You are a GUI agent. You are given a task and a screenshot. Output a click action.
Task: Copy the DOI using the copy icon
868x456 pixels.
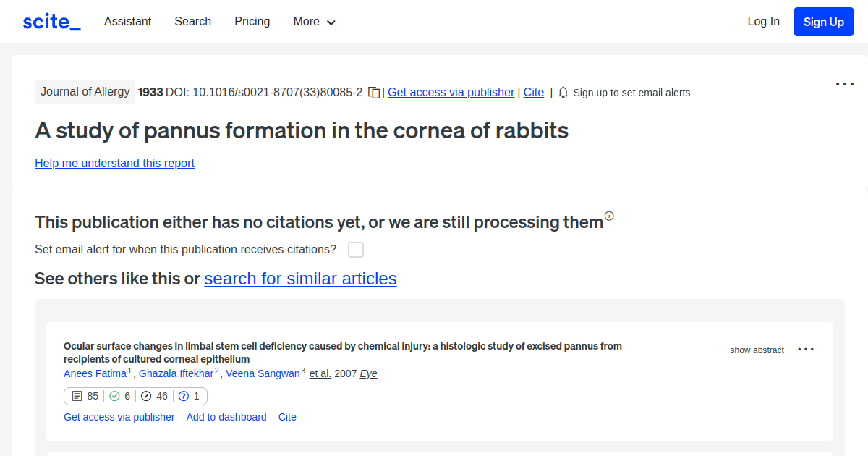(373, 93)
